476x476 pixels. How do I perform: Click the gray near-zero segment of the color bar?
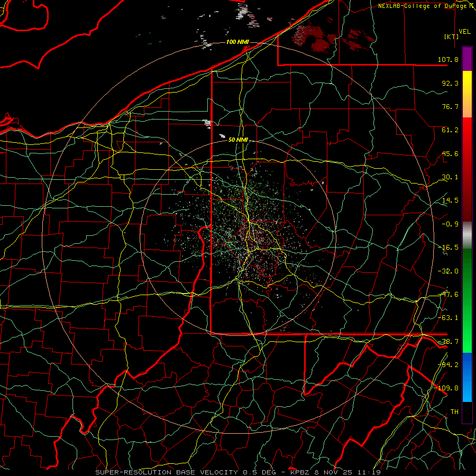467,235
